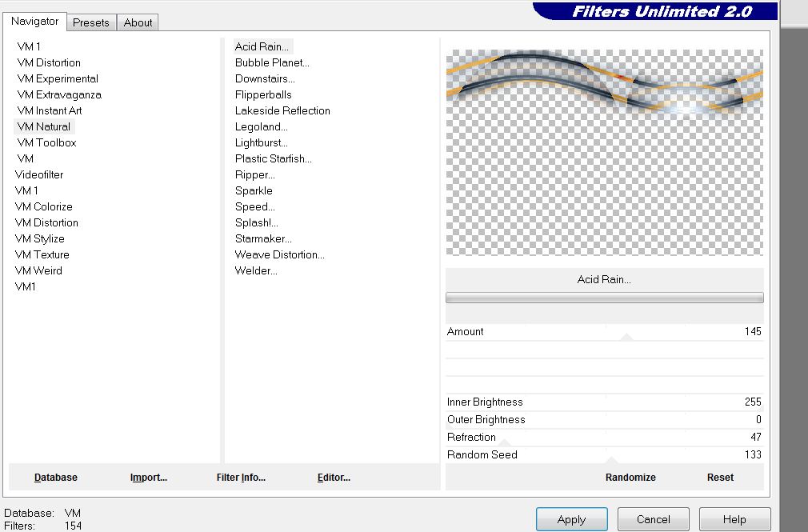Viewport: 808px width, 532px height.
Task: Click the Random Seed value 133
Action: tap(753, 454)
